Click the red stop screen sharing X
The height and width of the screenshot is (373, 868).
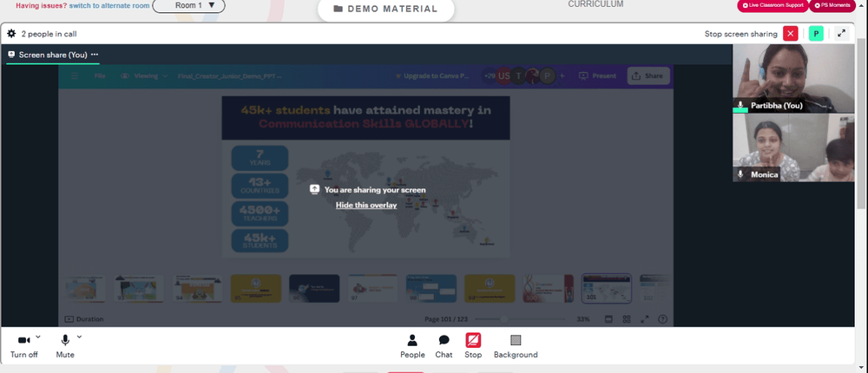tap(791, 34)
